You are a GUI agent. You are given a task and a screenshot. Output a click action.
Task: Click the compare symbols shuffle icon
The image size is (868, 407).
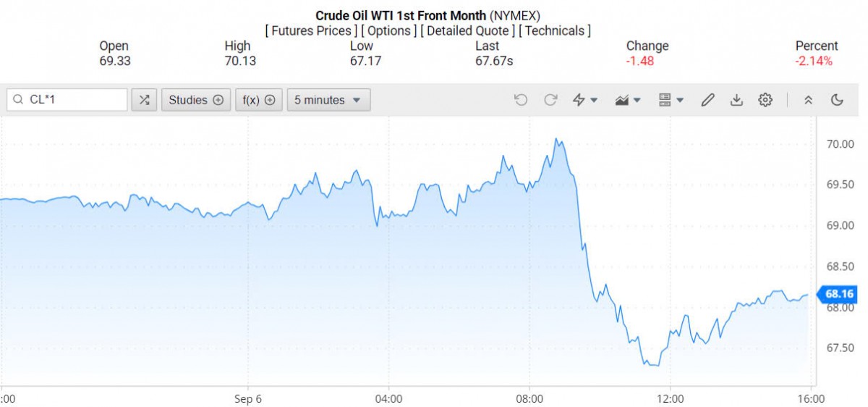click(144, 100)
